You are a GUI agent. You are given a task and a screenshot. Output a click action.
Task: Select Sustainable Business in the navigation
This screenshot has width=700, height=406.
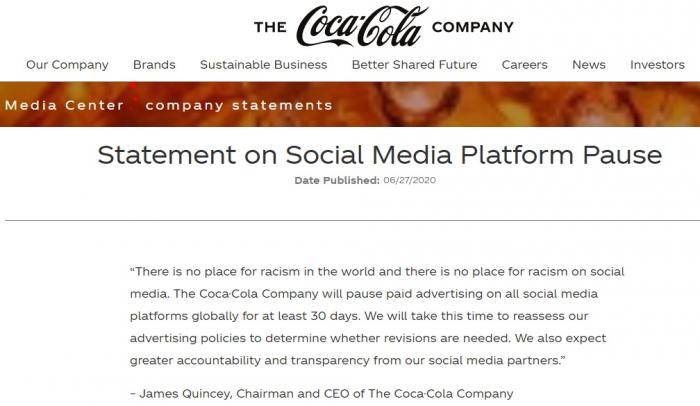pos(263,65)
